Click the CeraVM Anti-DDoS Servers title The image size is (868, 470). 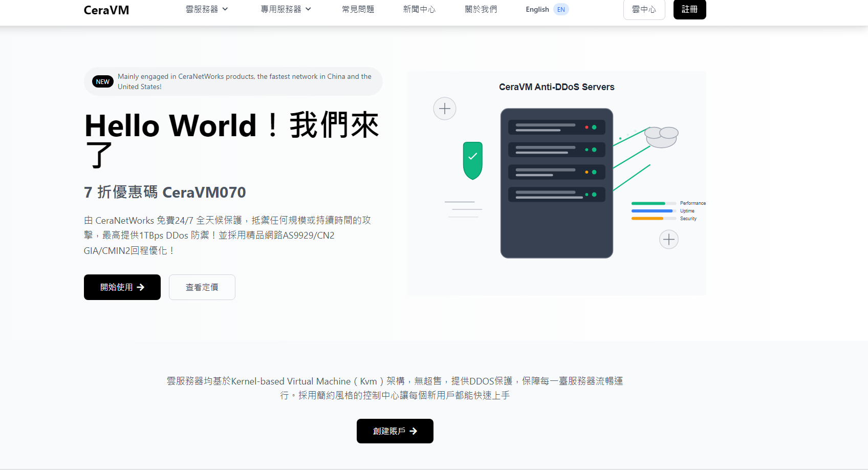pyautogui.click(x=557, y=87)
